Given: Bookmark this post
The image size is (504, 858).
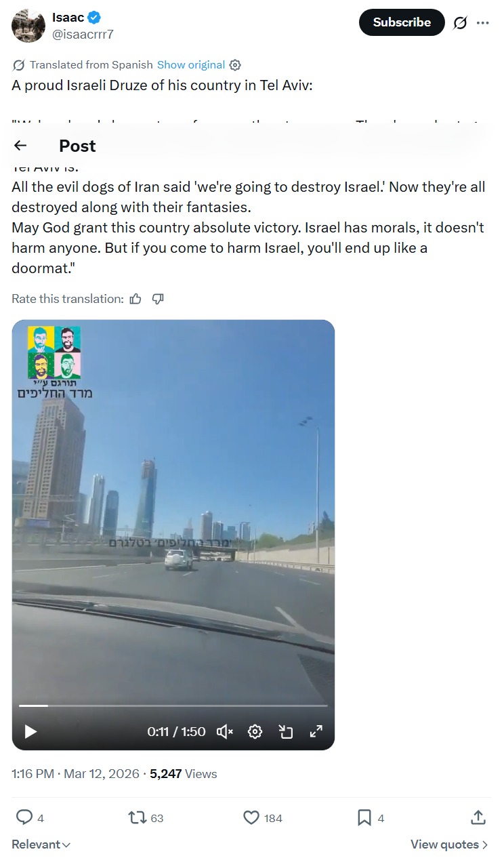Looking at the screenshot, I should [x=364, y=818].
